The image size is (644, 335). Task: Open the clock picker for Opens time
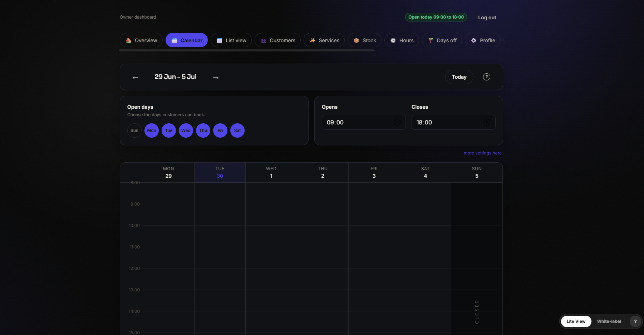tap(397, 122)
